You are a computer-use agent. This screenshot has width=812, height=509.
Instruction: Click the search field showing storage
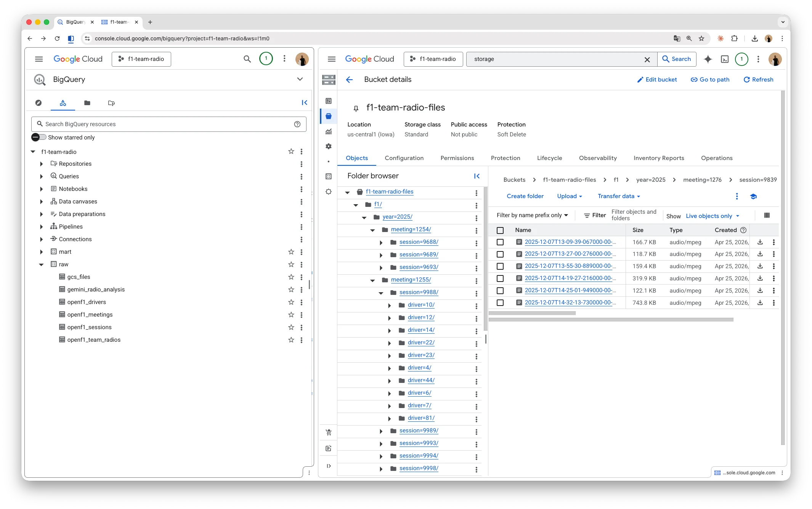[534, 59]
